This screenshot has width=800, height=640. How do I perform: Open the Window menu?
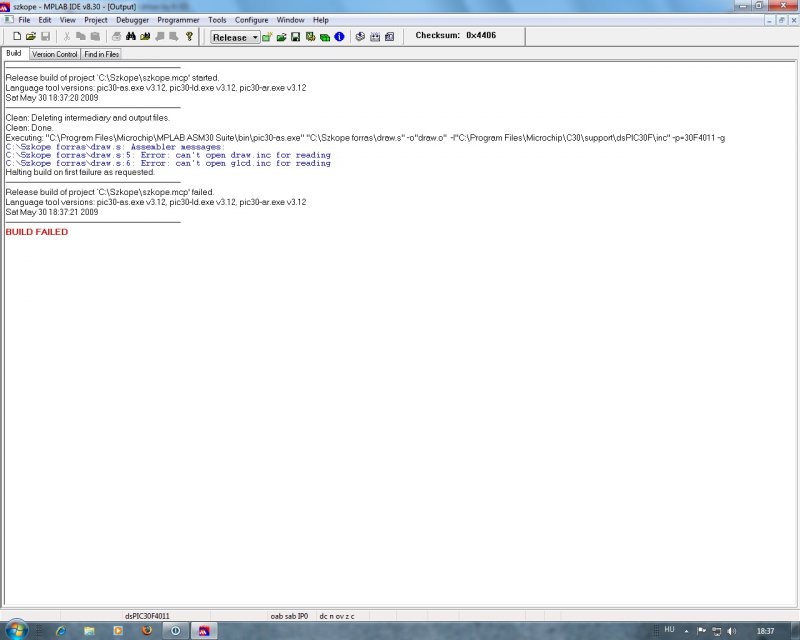pyautogui.click(x=290, y=20)
